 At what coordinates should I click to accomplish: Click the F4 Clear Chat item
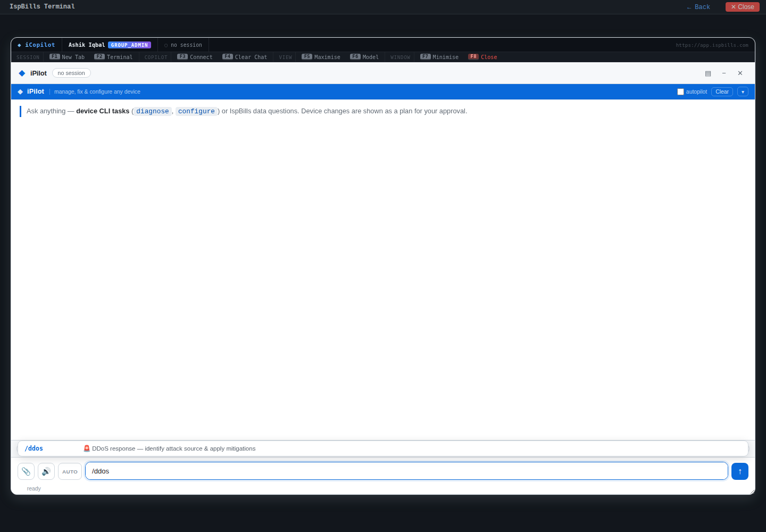(245, 57)
